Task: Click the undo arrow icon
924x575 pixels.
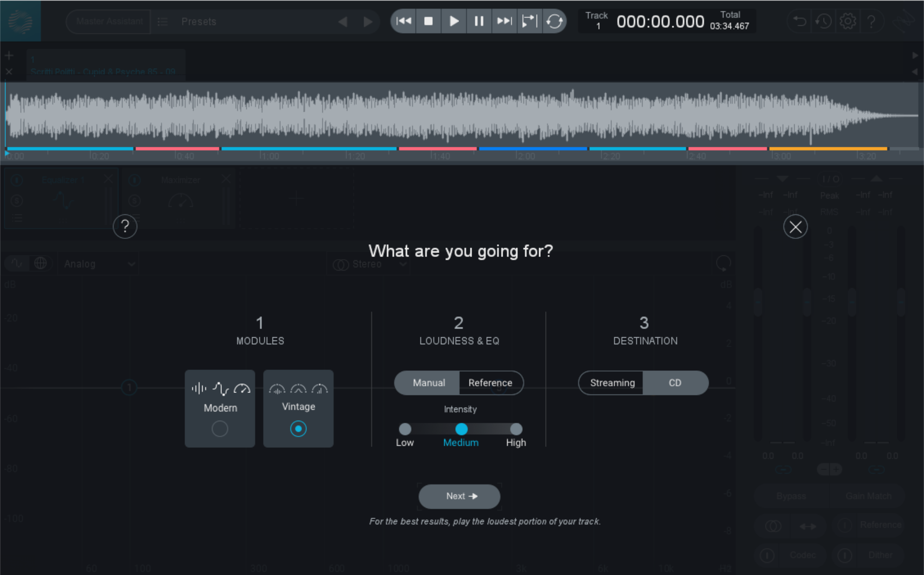Action: click(x=799, y=21)
